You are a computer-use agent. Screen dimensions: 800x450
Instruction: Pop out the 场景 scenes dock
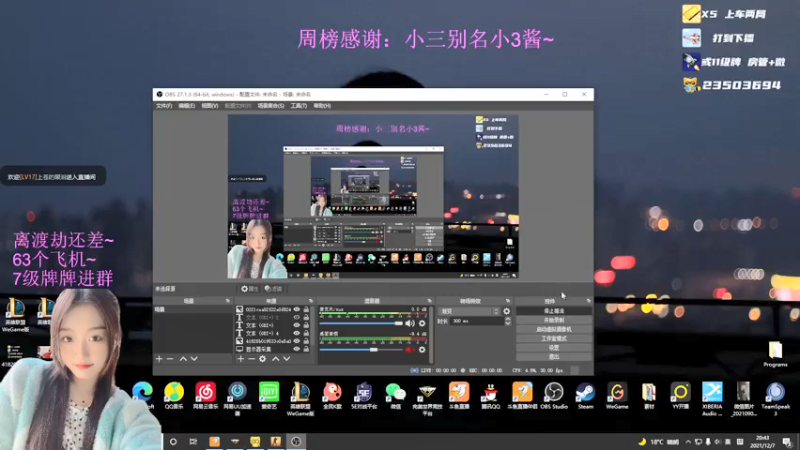pyautogui.click(x=228, y=301)
